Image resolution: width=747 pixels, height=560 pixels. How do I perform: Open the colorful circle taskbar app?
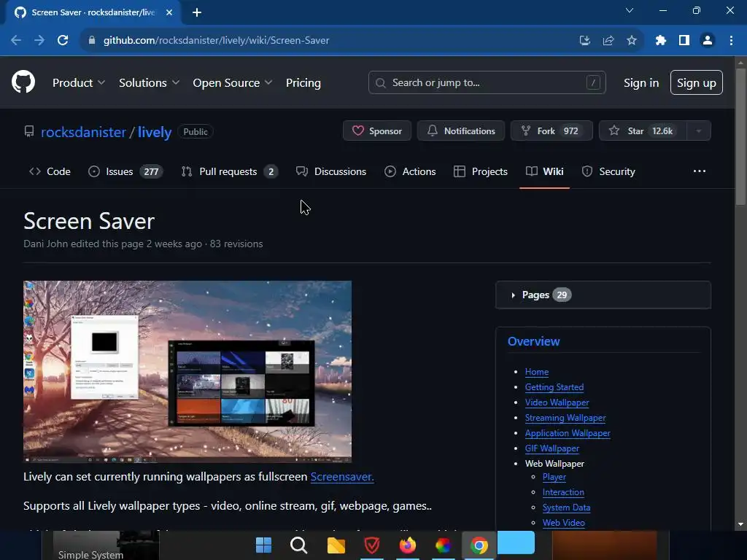coord(443,545)
